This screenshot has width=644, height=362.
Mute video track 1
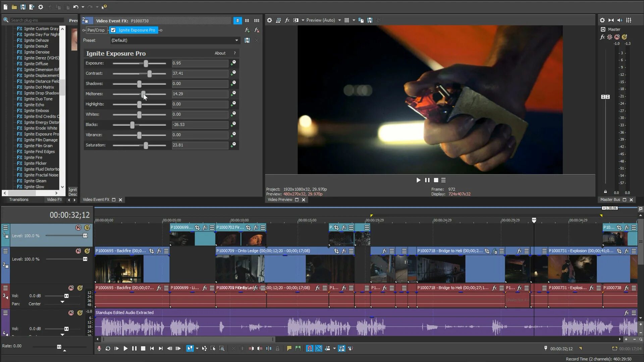point(78,228)
